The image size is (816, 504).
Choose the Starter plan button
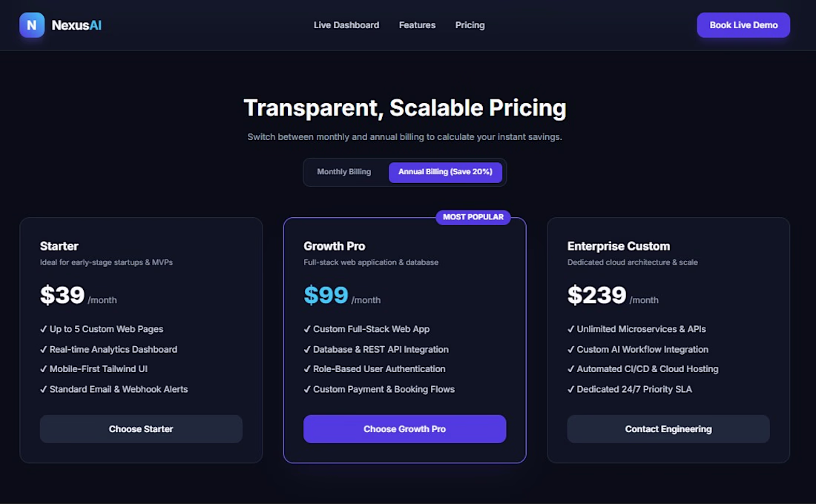[141, 428]
